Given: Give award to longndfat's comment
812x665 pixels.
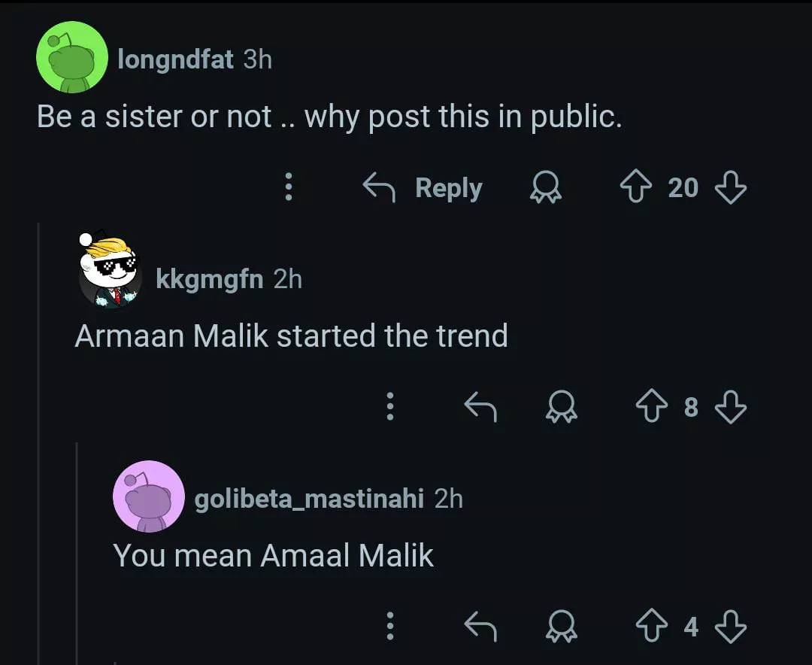Looking at the screenshot, I should pyautogui.click(x=545, y=187).
